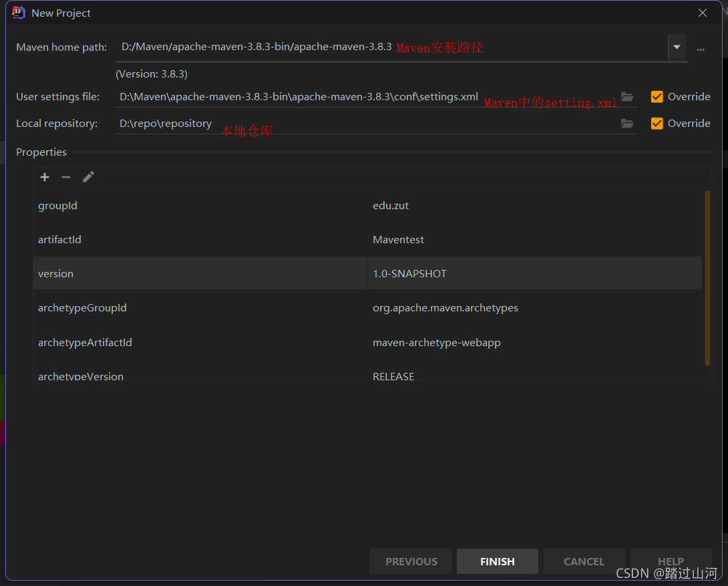Open Maven home path browse ellipsis
The width and height of the screenshot is (728, 586).
pos(701,48)
